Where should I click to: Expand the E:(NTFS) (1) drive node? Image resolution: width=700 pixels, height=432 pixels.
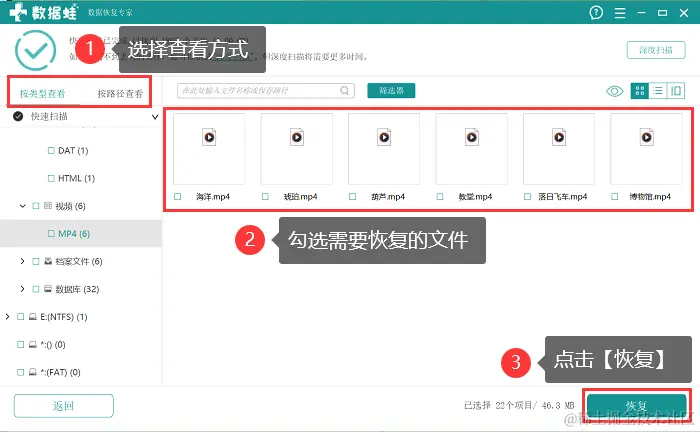click(x=7, y=316)
